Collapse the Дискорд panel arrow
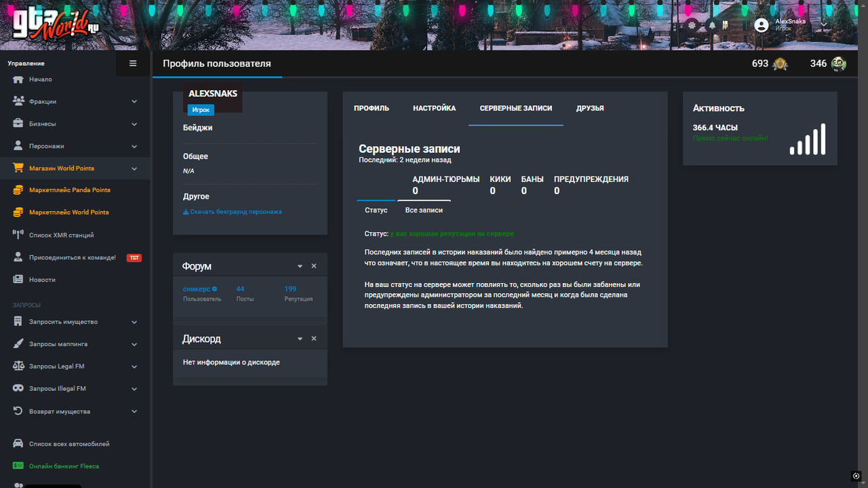Screen dimensions: 868x488 (300, 339)
